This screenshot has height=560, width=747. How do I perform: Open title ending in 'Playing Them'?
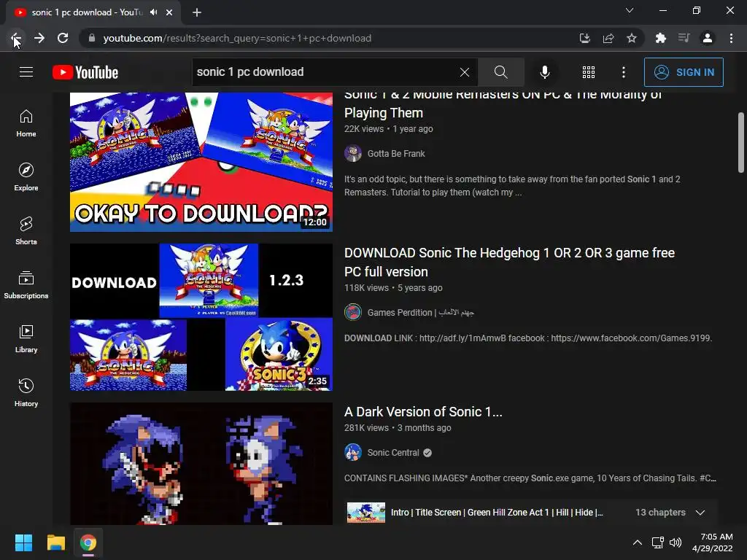click(x=503, y=104)
